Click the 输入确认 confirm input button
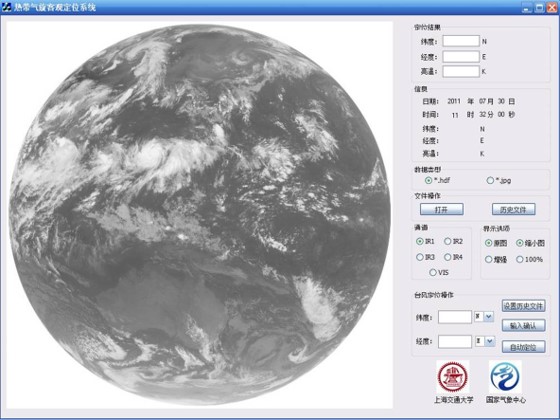The image size is (560, 420). tap(524, 325)
